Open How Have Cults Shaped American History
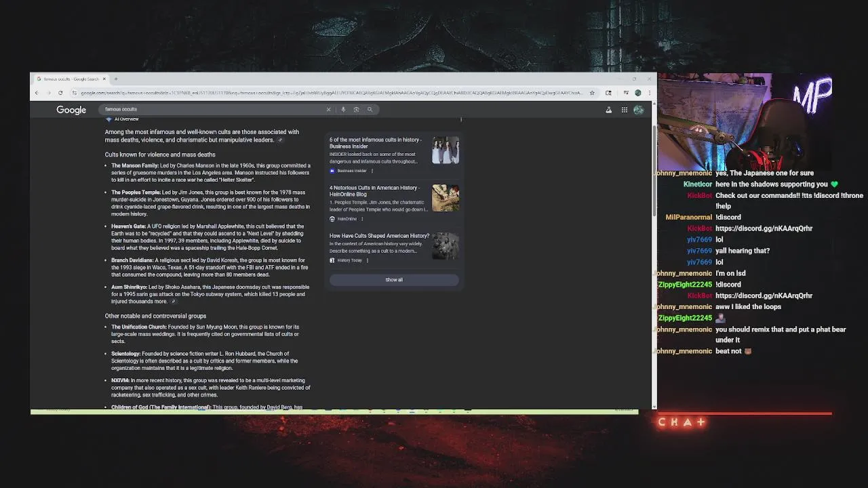 coord(379,236)
